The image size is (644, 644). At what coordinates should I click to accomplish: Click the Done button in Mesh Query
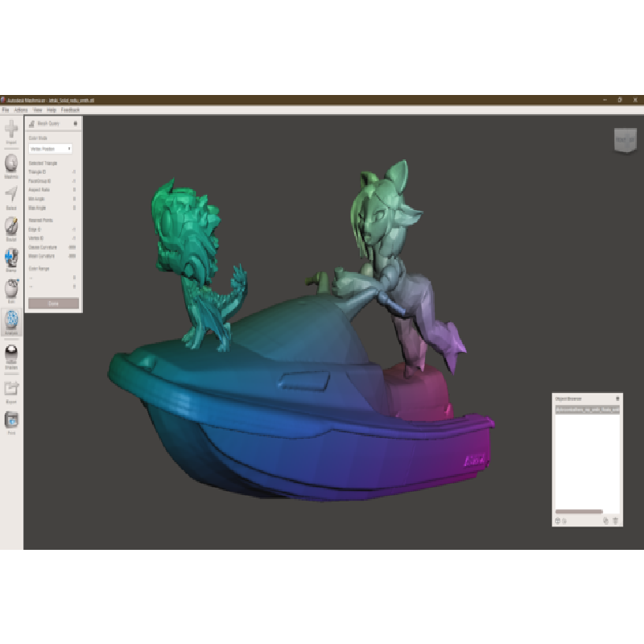pyautogui.click(x=53, y=303)
